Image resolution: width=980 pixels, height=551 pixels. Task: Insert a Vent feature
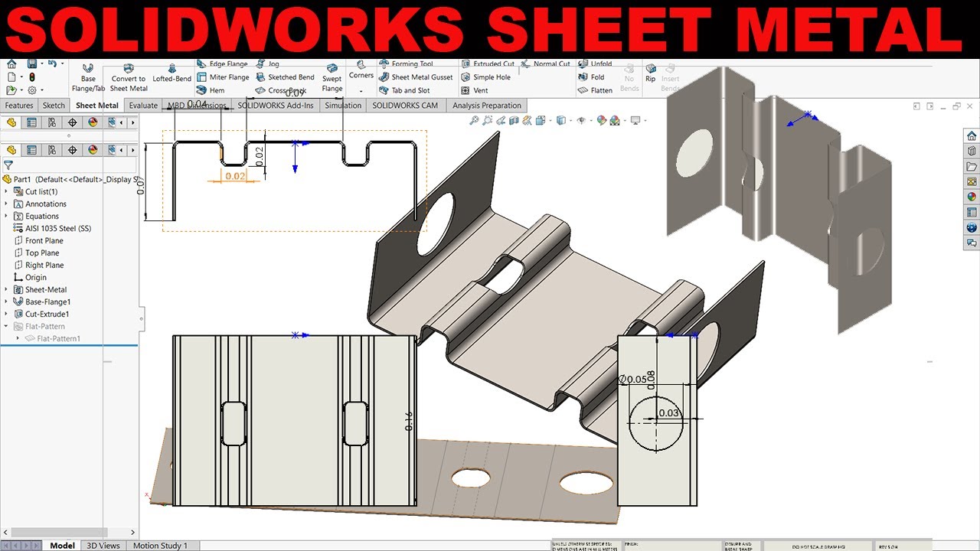pos(475,90)
